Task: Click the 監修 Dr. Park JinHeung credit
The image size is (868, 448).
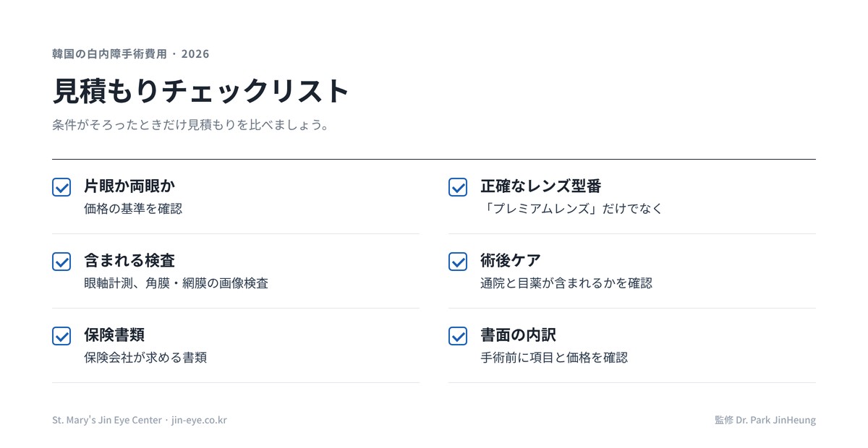Action: pyautogui.click(x=765, y=420)
